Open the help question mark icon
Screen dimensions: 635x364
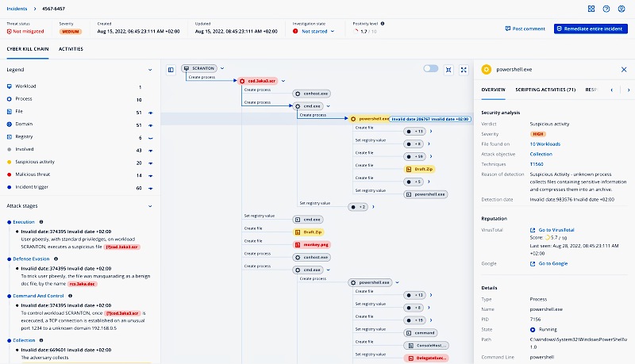606,9
